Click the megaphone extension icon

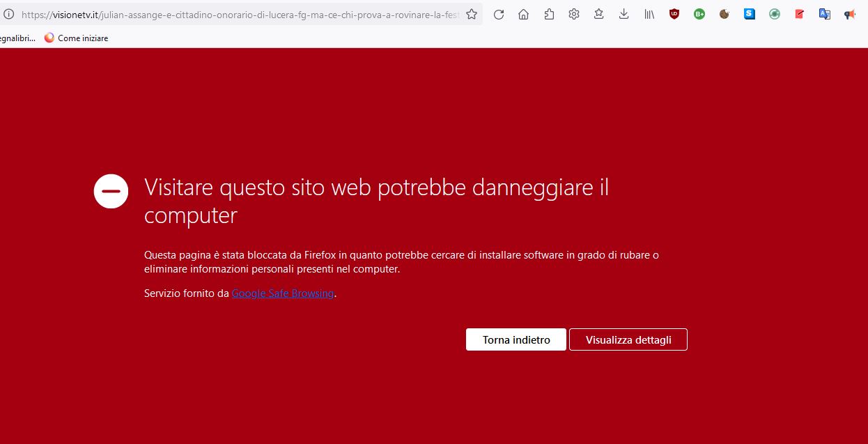(850, 14)
